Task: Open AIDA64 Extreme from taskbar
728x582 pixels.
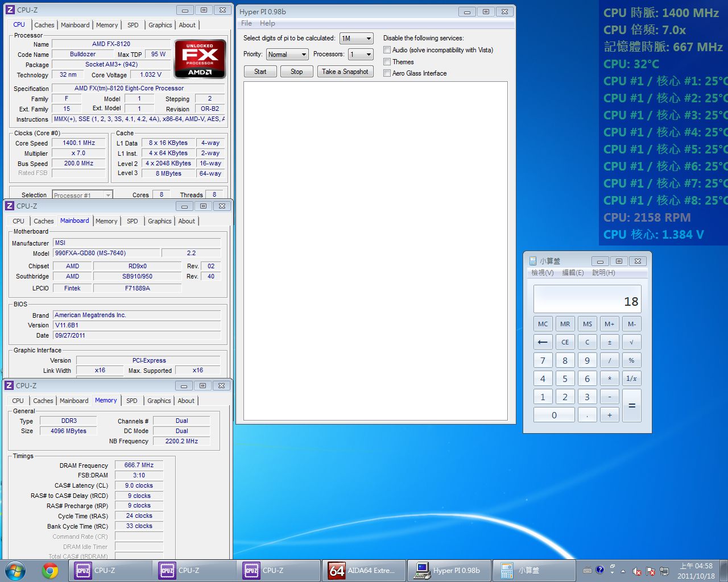Action: click(x=364, y=571)
